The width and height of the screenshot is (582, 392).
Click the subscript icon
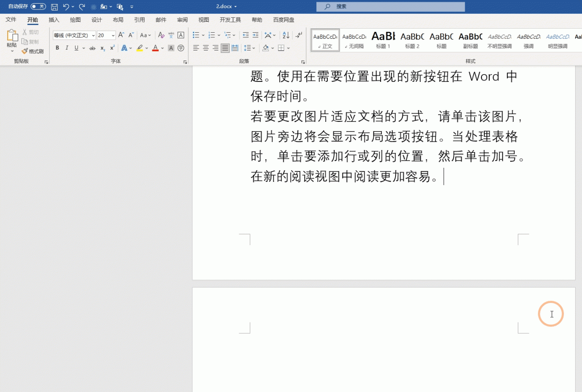102,48
